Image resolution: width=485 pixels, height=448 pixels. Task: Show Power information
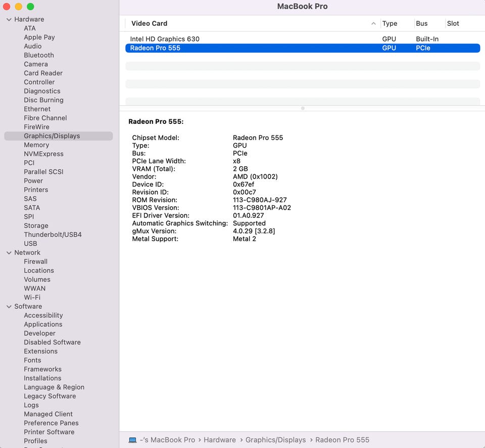pyautogui.click(x=33, y=181)
